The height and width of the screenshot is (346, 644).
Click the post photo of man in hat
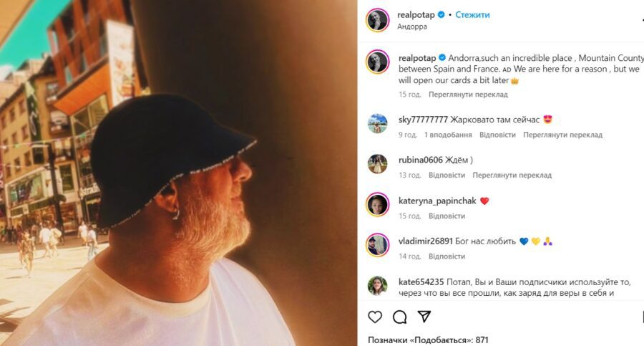179,173
